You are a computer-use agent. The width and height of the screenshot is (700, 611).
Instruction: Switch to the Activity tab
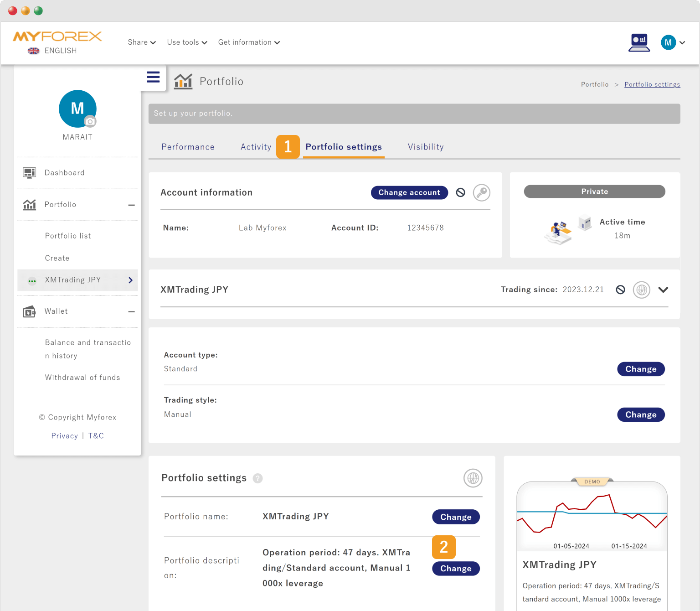pos(256,147)
